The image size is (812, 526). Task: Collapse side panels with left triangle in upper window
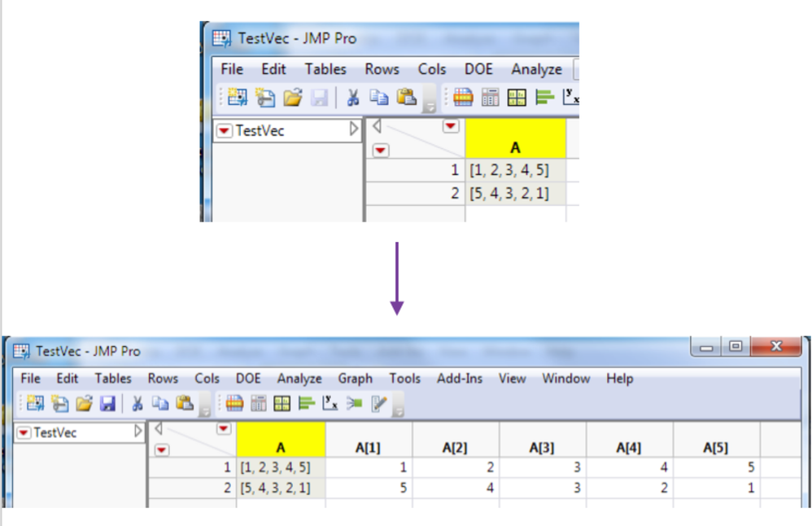click(377, 126)
